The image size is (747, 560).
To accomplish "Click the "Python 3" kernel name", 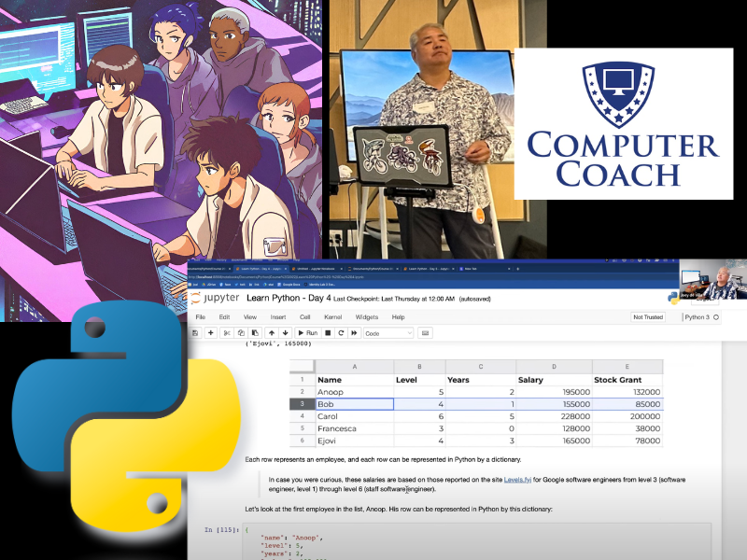I will 697,317.
